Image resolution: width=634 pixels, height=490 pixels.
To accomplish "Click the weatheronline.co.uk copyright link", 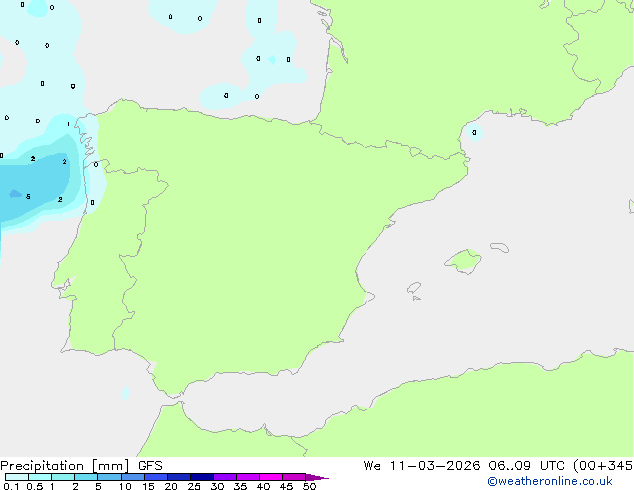I will (x=550, y=481).
